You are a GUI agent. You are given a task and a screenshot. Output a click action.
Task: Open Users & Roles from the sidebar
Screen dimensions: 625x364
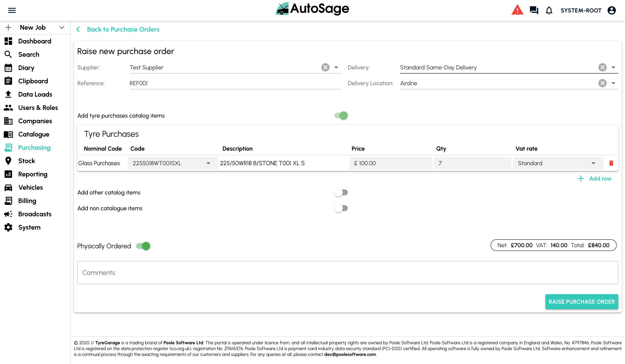tap(38, 108)
